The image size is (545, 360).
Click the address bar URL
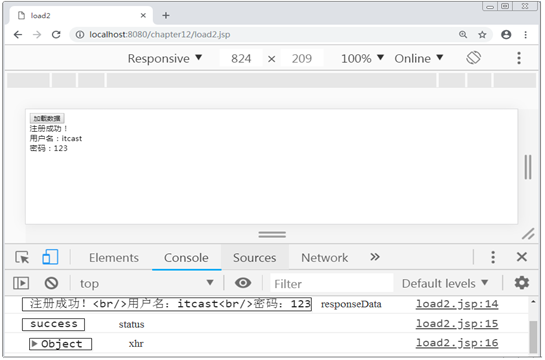coord(160,34)
